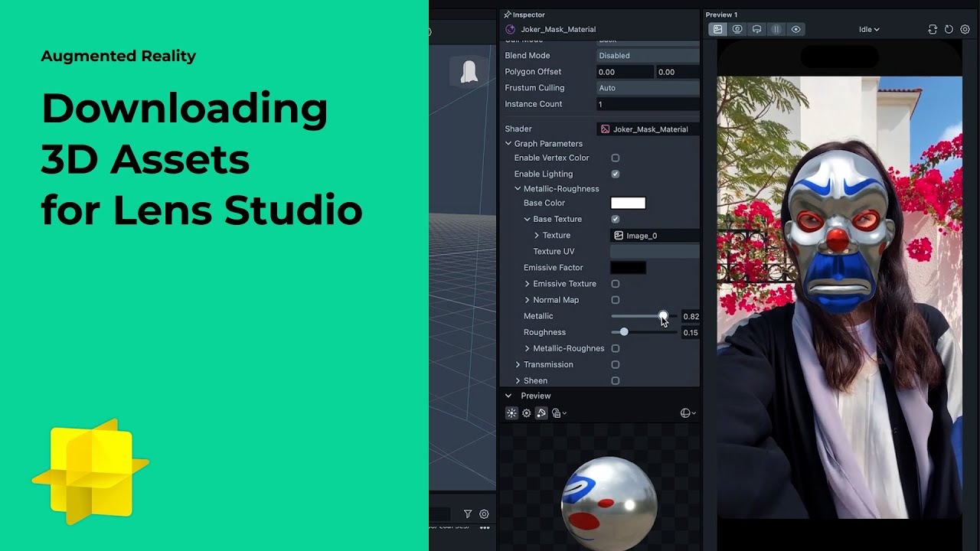Toggle the eye visibility icon in Preview 1
Screen dimensions: 980x551
click(x=795, y=29)
